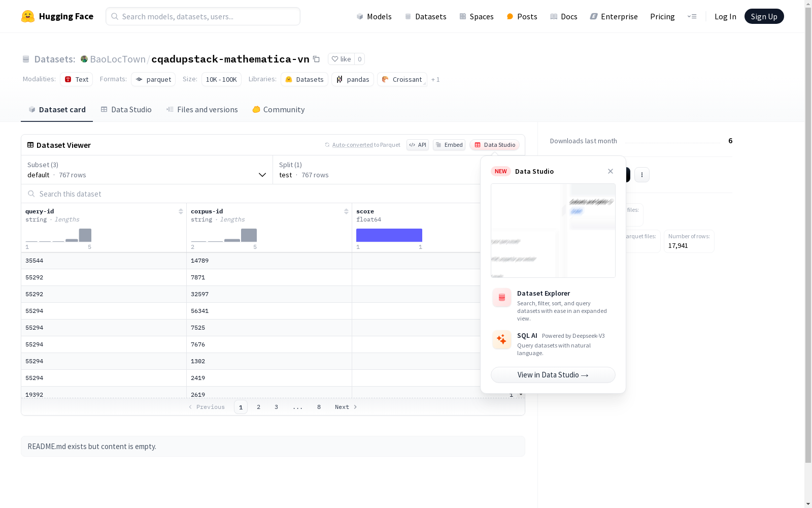Click the BaoLocTown user avatar
812x508 pixels.
[x=84, y=59]
